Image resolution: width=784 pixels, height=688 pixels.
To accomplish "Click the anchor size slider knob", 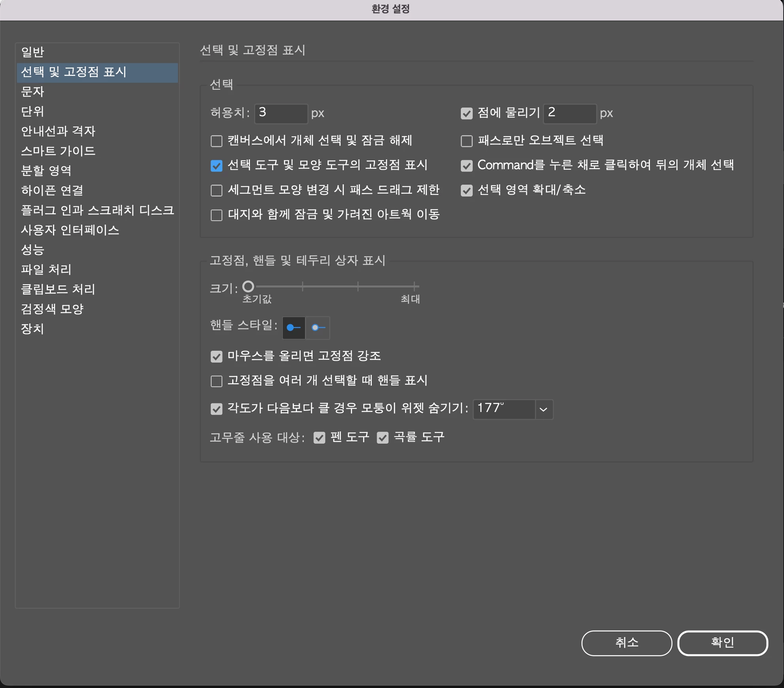I will [248, 286].
